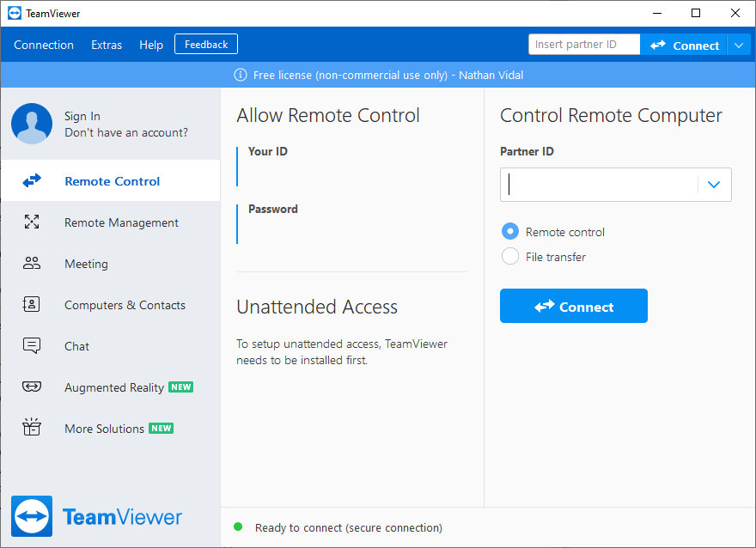The image size is (756, 548).
Task: Click the Remote Management expand-arrows icon
Action: tap(32, 222)
